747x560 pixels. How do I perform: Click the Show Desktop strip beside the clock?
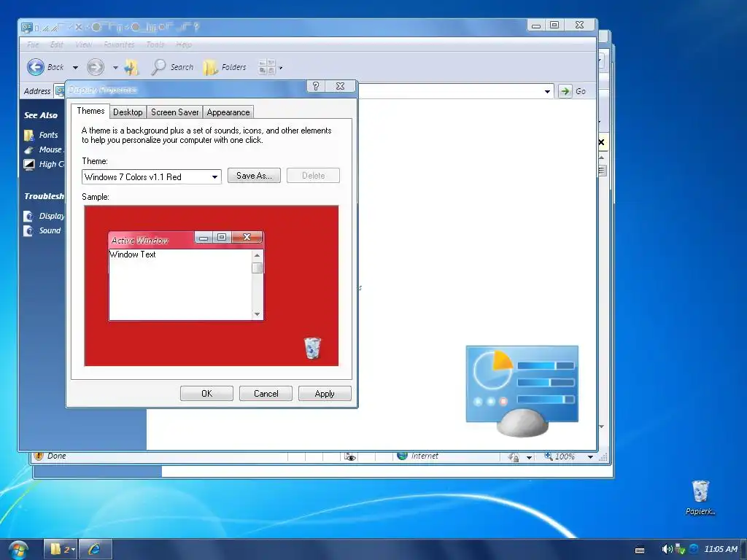743,550
